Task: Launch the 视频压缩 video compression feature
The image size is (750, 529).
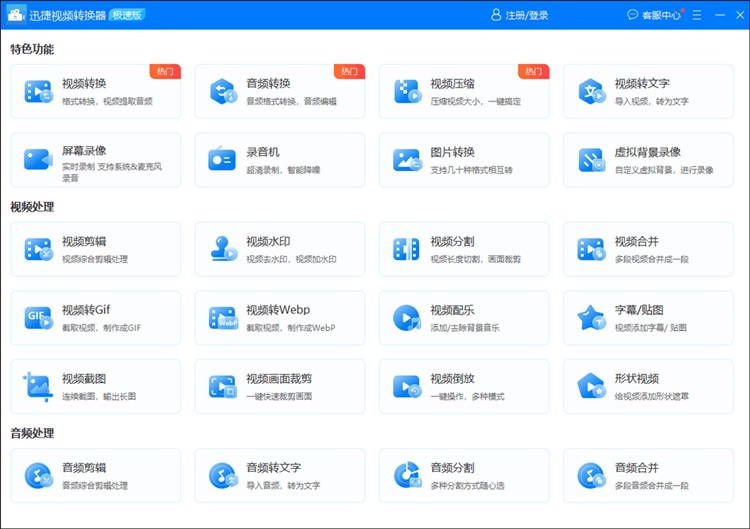Action: click(463, 91)
